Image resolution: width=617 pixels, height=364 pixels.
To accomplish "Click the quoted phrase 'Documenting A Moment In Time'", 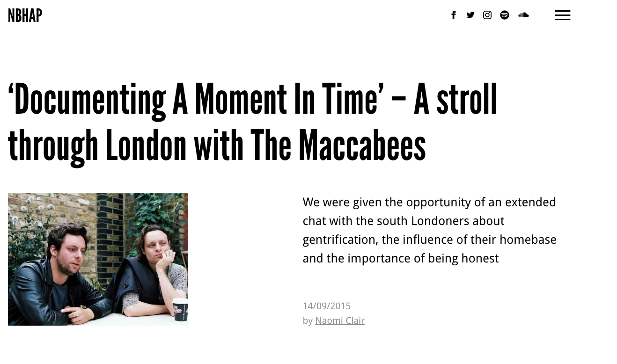I will 193,100.
